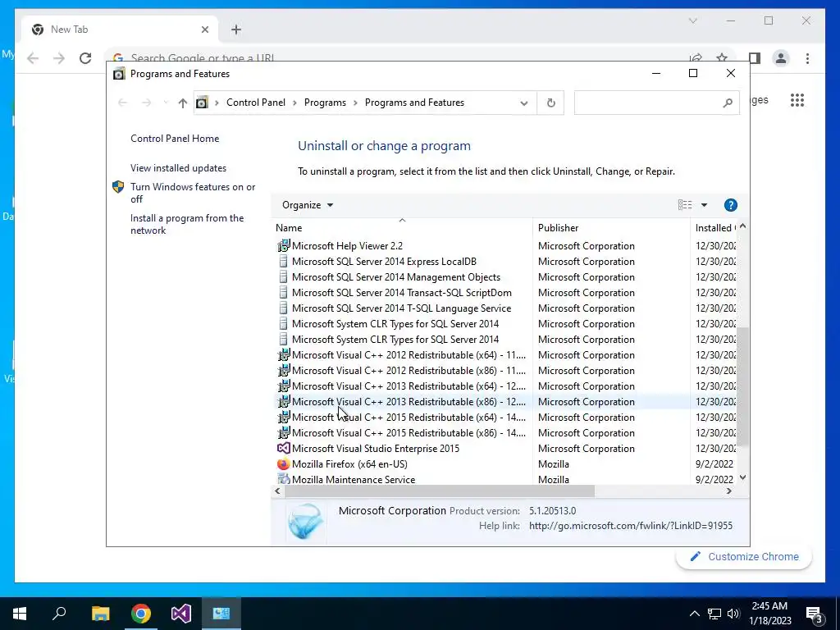Click the vertical scrollbar down arrow

742,478
